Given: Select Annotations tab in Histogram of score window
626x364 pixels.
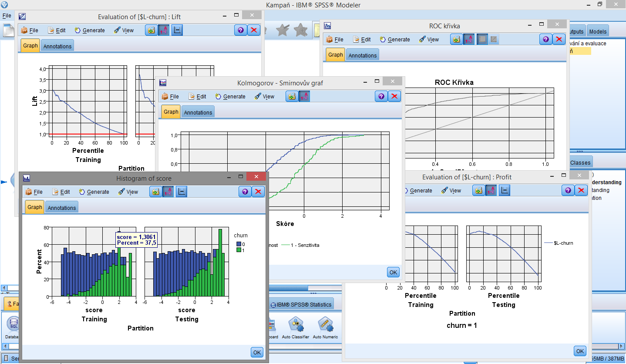Looking at the screenshot, I should (x=61, y=208).
